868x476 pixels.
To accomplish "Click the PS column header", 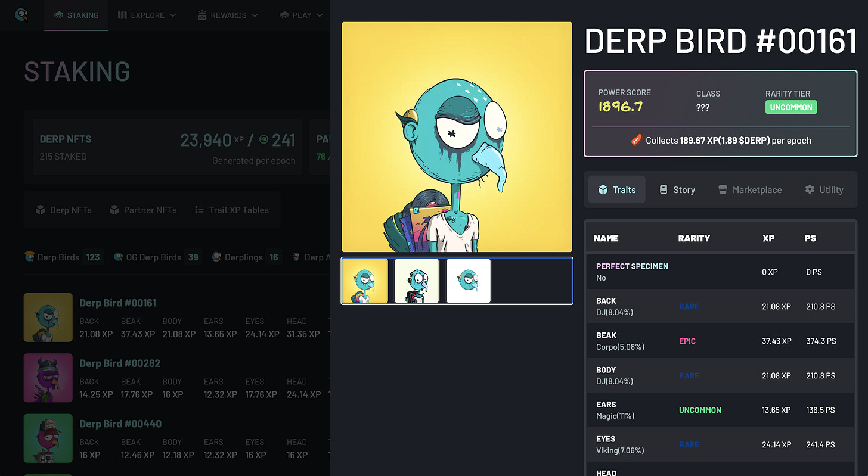I will click(810, 238).
